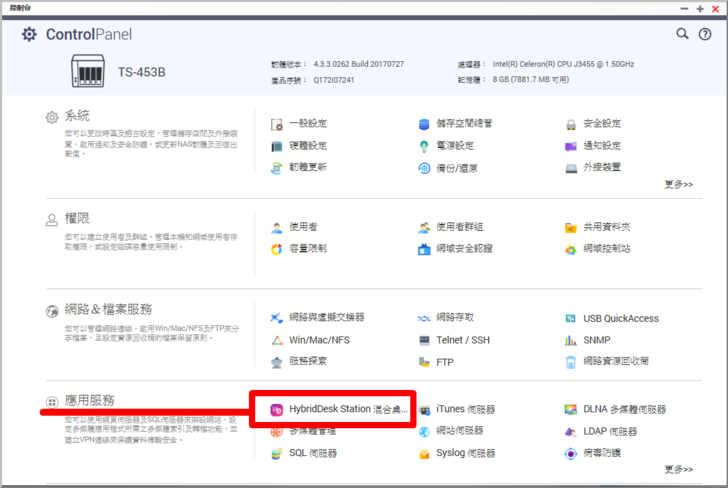The height and width of the screenshot is (488, 728).
Task: Click the search magnifier icon
Action: [682, 34]
